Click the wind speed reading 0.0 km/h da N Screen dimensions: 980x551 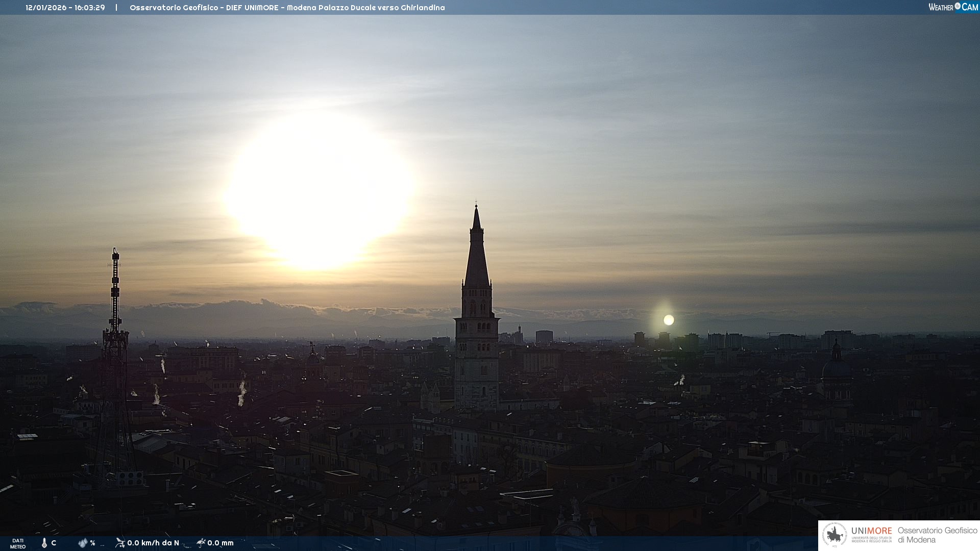(x=153, y=543)
